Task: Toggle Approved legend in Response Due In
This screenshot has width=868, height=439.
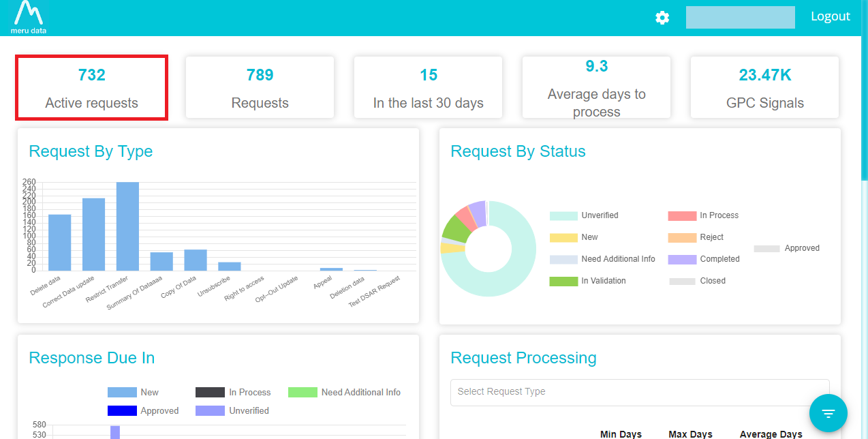Action: point(143,411)
